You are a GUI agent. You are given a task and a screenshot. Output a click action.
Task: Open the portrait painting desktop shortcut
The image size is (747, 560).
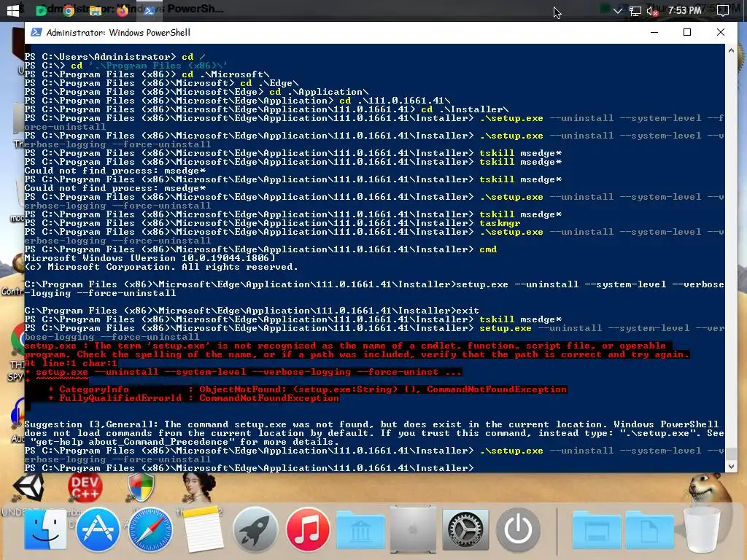click(198, 487)
